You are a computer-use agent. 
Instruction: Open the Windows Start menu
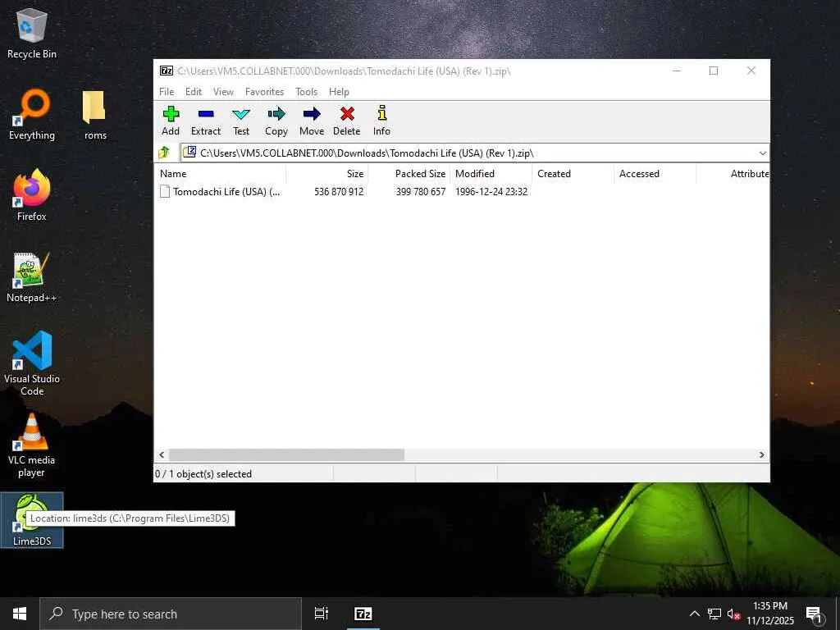coord(20,614)
